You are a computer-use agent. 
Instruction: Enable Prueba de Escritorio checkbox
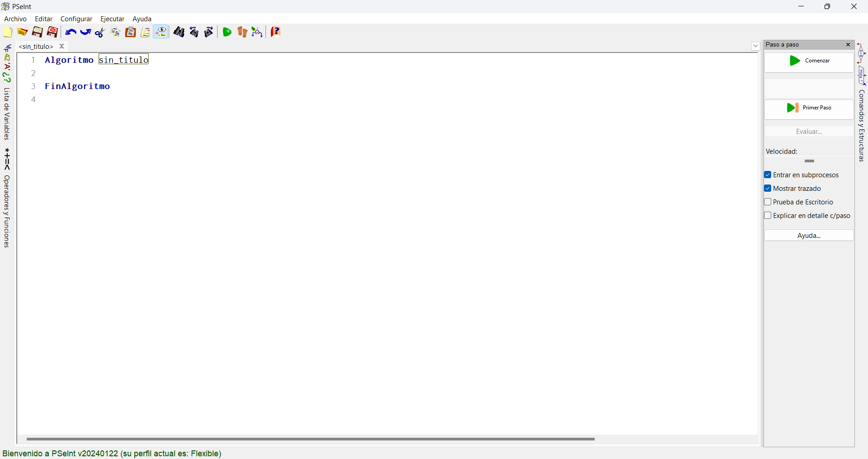(768, 202)
